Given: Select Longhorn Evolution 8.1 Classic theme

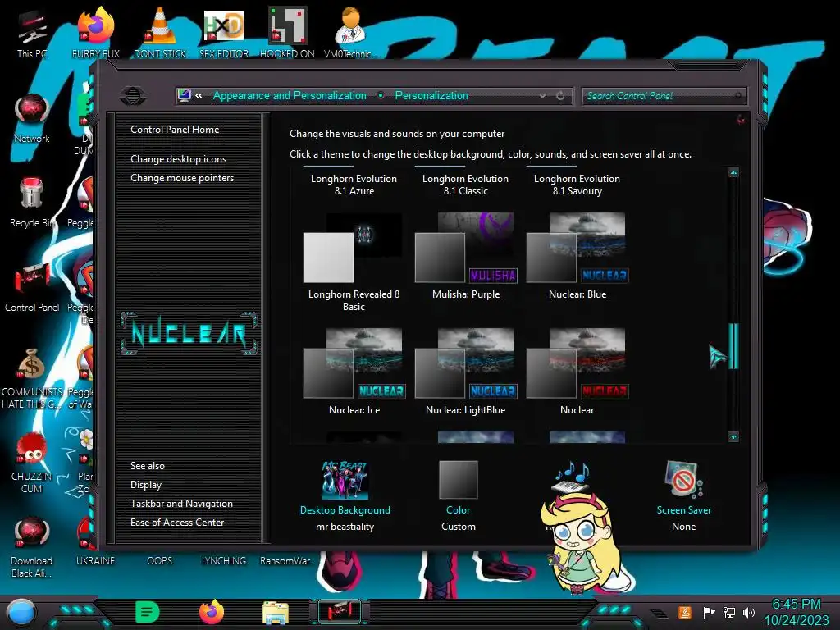Looking at the screenshot, I should coord(466,185).
